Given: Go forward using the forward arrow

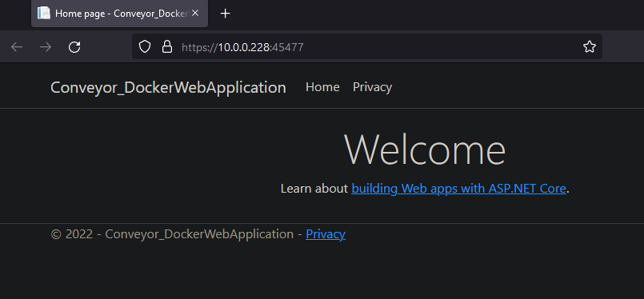Looking at the screenshot, I should pyautogui.click(x=46, y=47).
